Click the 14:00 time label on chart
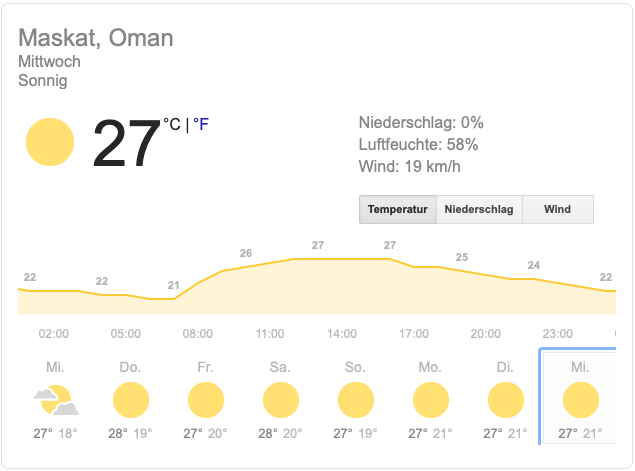The image size is (635, 471). click(342, 334)
